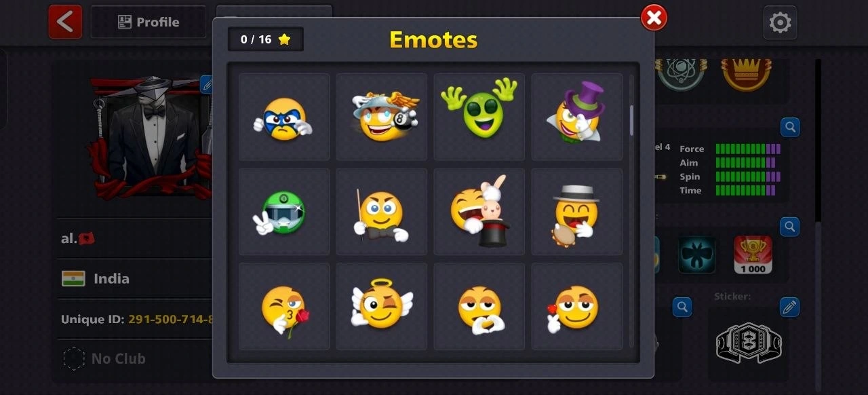Select the masked superhero emote
Screen dimensions: 868x395
[284, 117]
